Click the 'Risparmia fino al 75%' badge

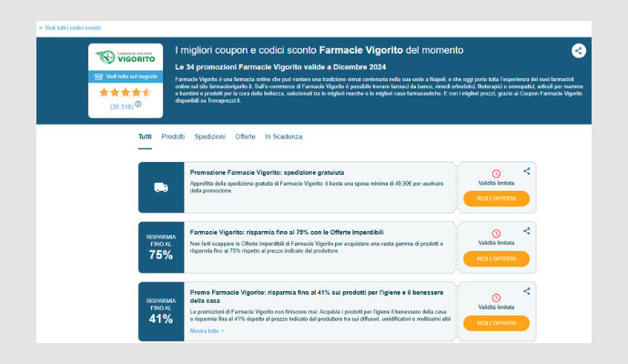coord(161,248)
